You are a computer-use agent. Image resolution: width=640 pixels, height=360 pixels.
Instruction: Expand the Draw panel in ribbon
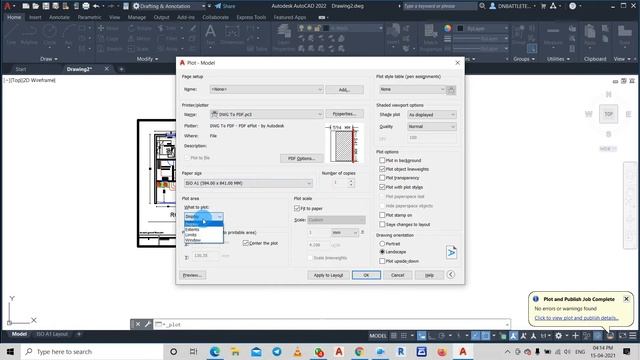(49, 59)
